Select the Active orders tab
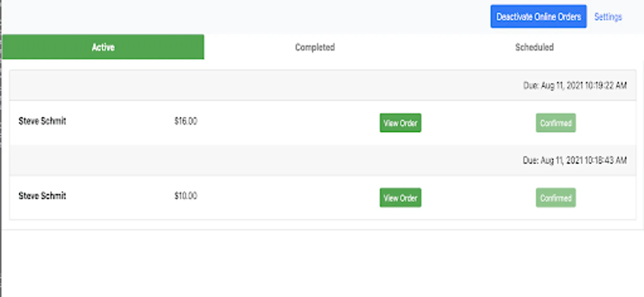 (103, 47)
